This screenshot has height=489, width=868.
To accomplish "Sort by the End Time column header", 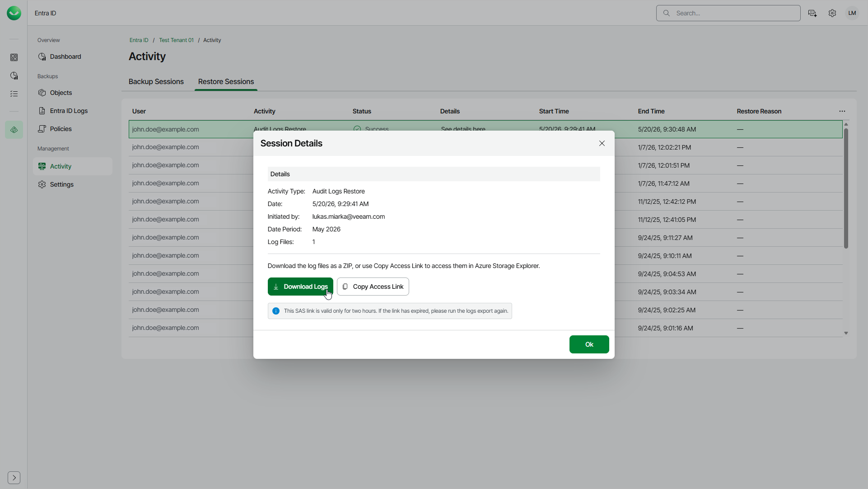I will 651,111.
